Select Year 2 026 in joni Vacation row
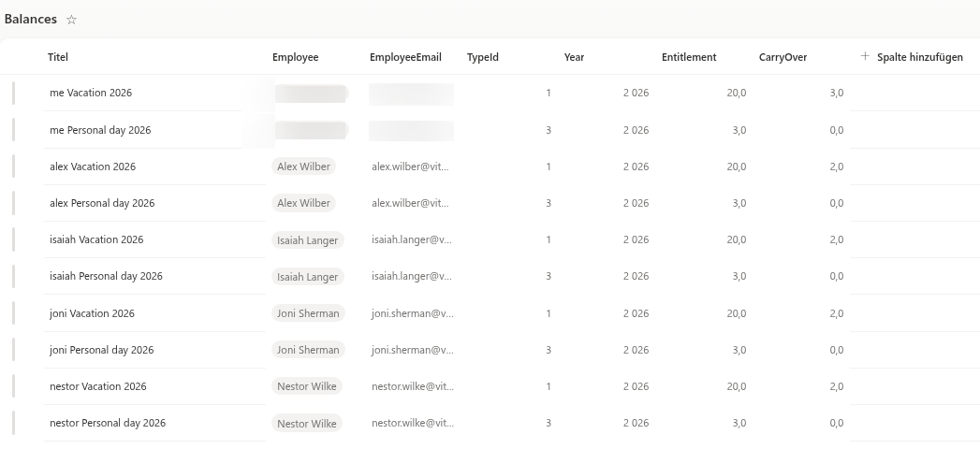The width and height of the screenshot is (980, 449). tap(636, 312)
